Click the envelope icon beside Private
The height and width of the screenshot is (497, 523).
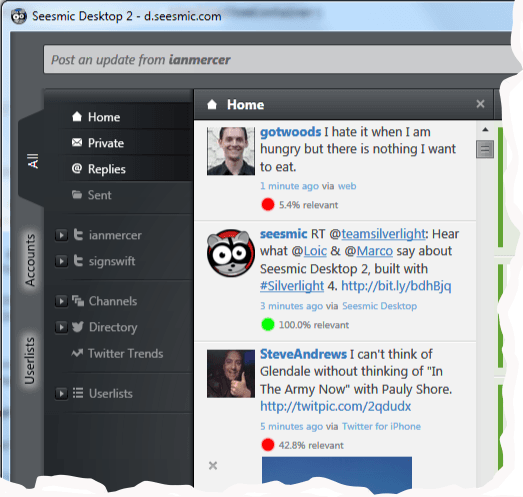coord(77,142)
